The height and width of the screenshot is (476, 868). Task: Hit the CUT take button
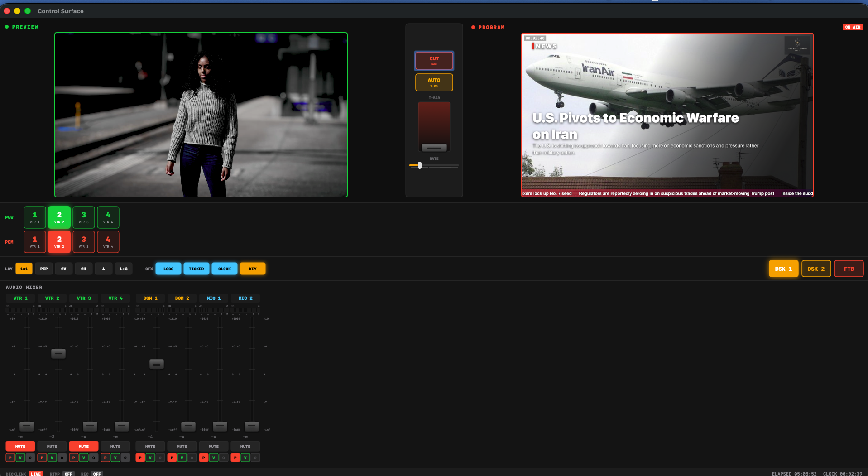click(x=434, y=61)
